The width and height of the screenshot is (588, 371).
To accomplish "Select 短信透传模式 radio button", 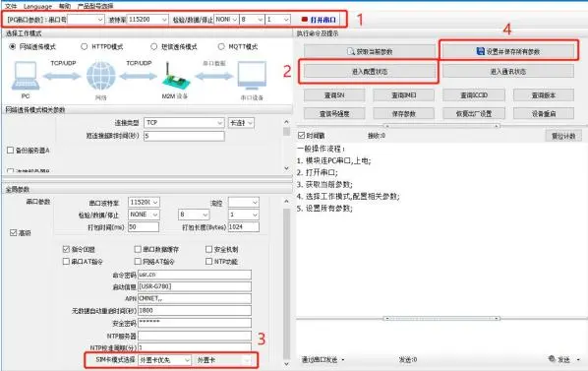I will [x=153, y=46].
